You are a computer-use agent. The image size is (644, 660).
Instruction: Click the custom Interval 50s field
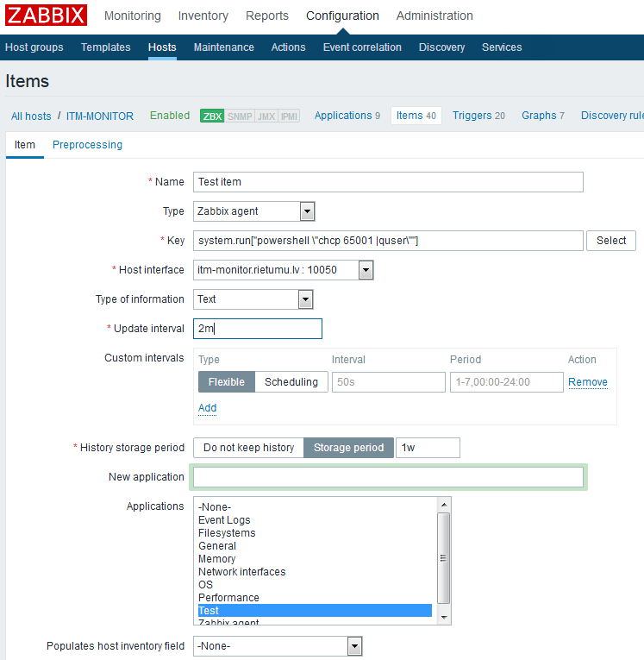pos(388,382)
